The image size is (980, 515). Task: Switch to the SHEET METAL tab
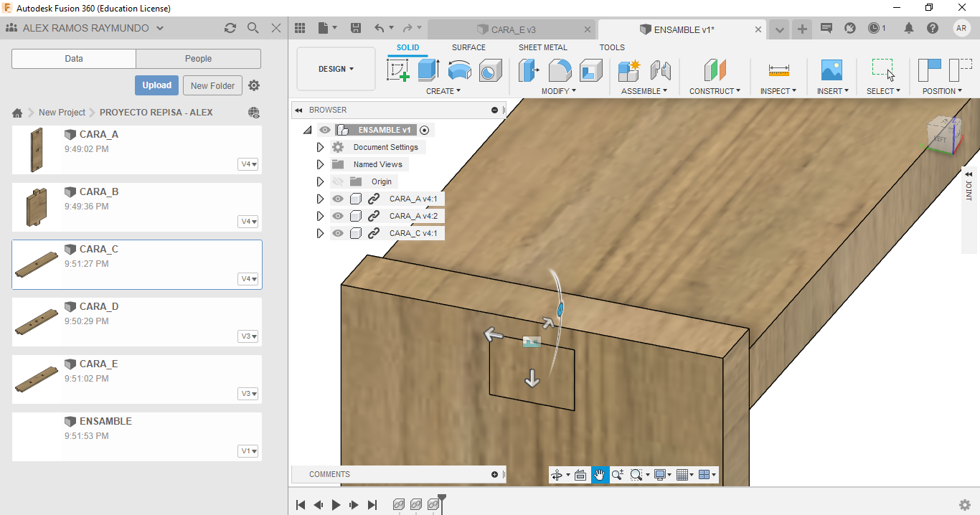point(543,47)
